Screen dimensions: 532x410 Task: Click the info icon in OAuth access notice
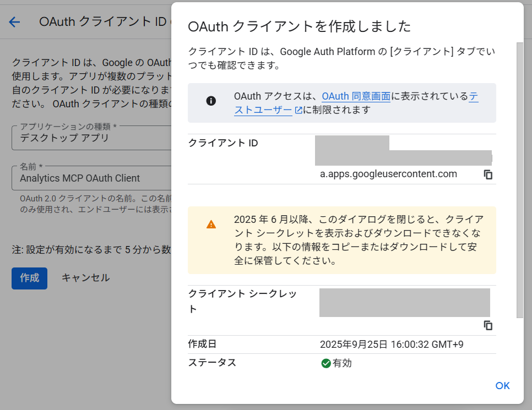coord(211,101)
